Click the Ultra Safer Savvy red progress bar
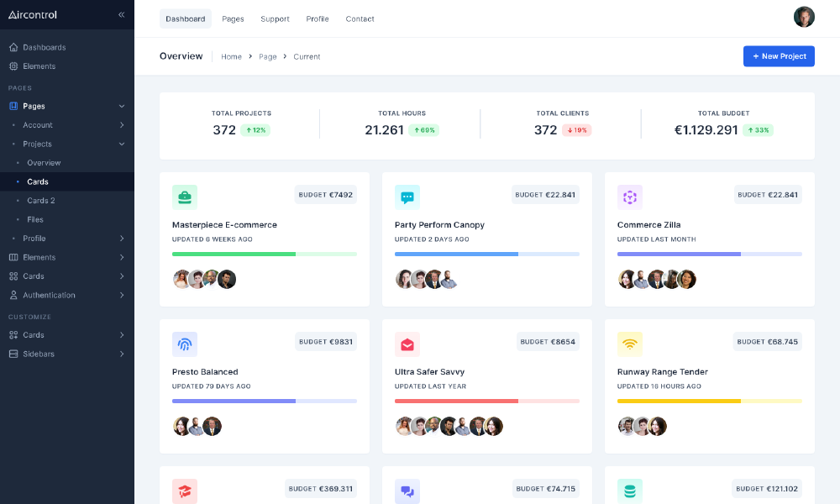The height and width of the screenshot is (504, 840). [456, 401]
